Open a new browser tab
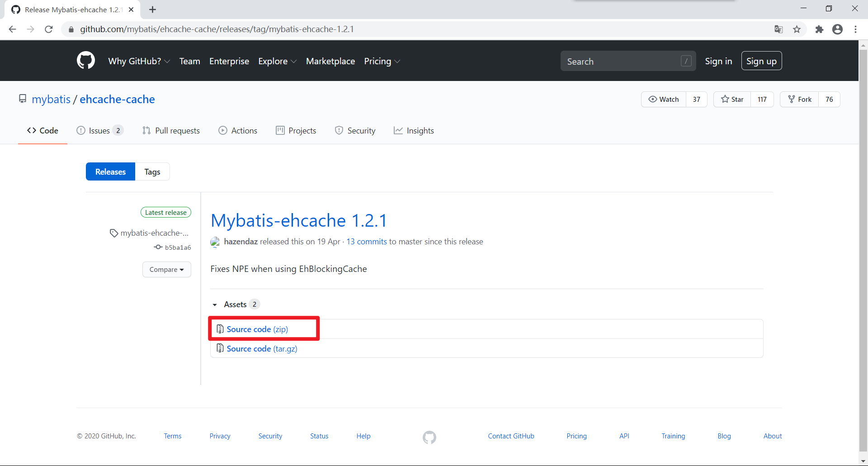The image size is (868, 466). point(153,10)
